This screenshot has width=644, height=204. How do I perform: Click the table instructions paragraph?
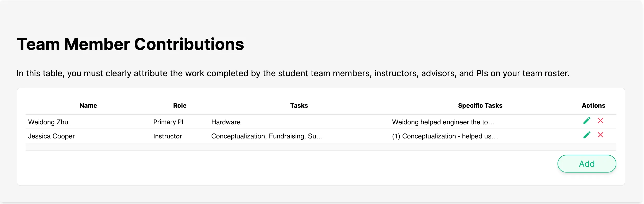pos(293,73)
